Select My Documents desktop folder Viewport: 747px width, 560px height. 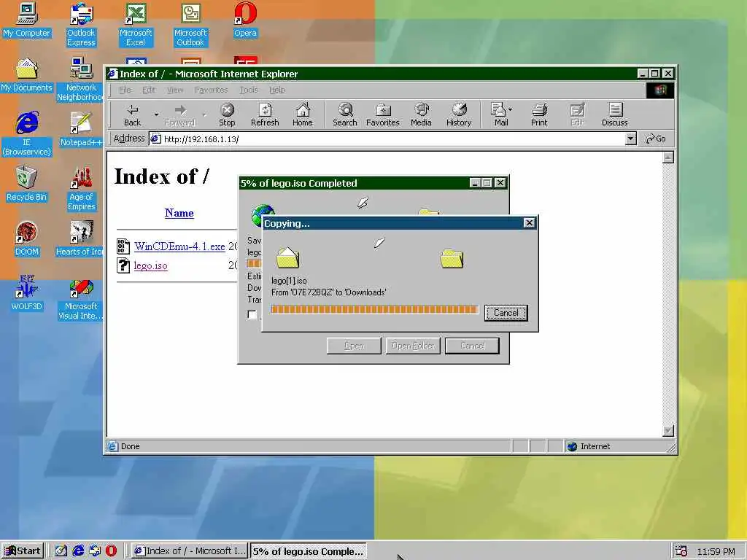click(26, 75)
